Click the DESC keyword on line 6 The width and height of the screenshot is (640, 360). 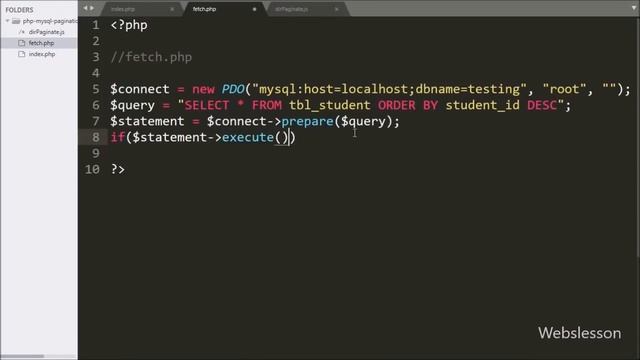pos(542,105)
